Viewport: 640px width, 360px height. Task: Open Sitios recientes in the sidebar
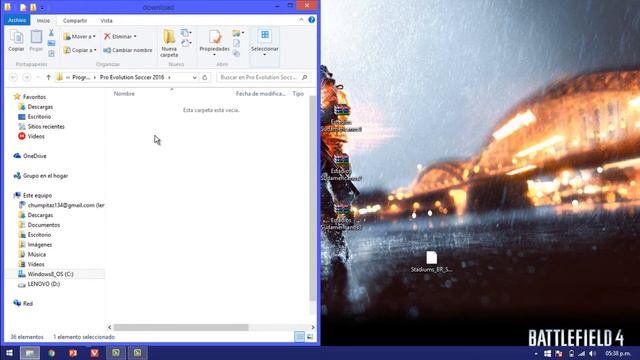[x=46, y=127]
